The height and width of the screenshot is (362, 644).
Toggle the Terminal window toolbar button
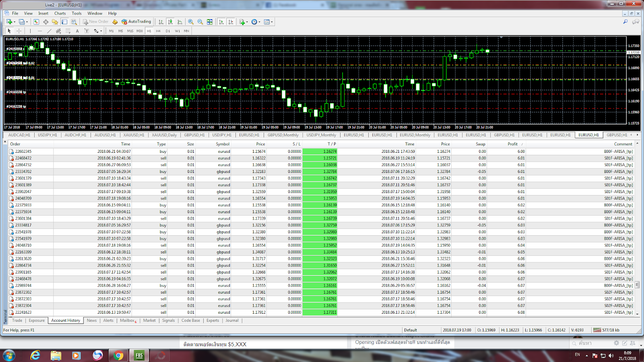[x=64, y=22]
